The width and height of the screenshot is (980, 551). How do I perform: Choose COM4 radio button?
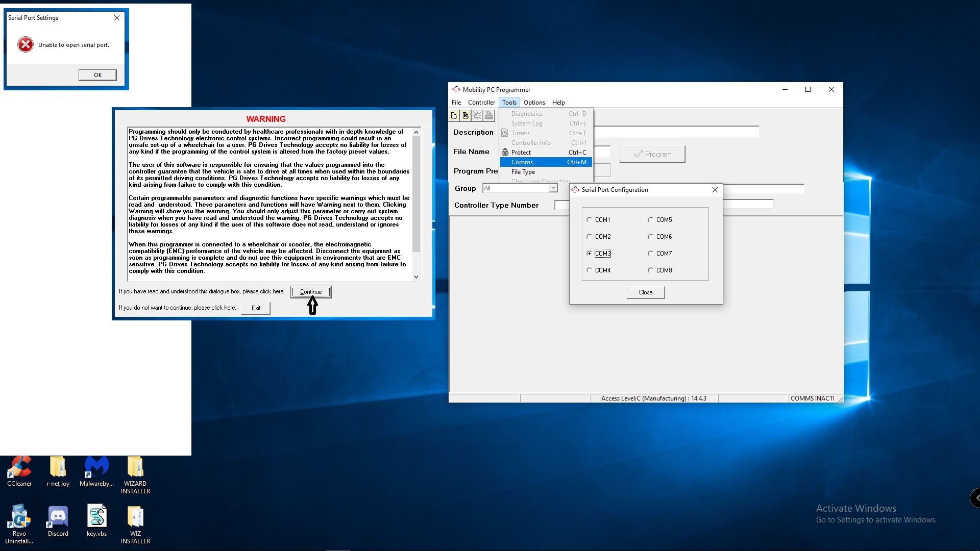coord(590,270)
